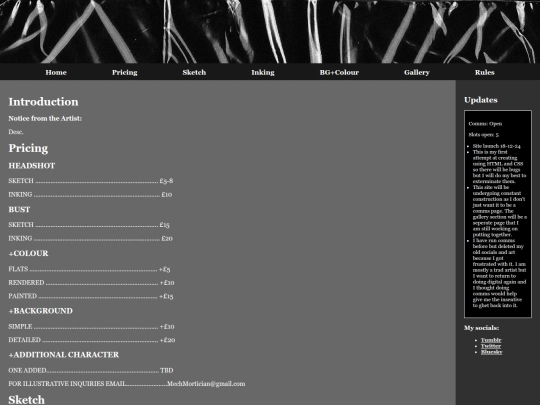This screenshot has height=405, width=540.
Task: Open the Gallery nav link
Action: click(x=417, y=72)
